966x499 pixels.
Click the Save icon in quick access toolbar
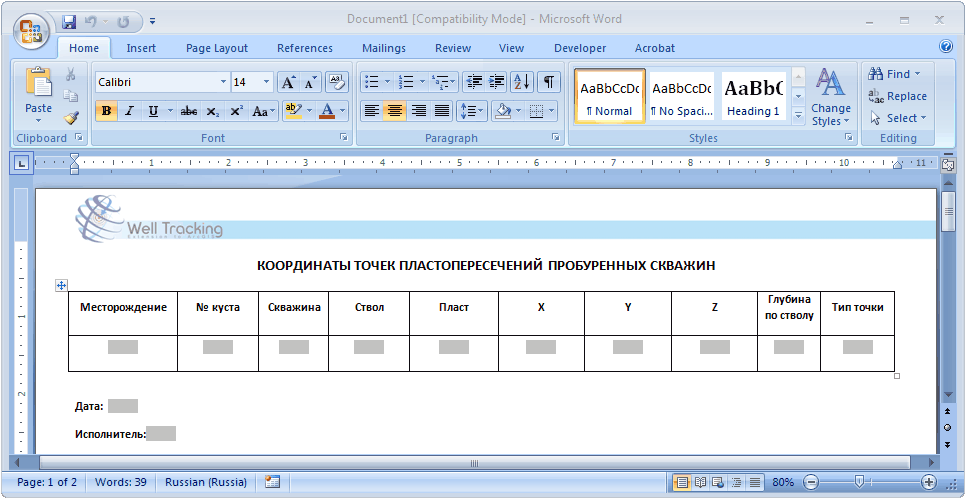[x=69, y=20]
